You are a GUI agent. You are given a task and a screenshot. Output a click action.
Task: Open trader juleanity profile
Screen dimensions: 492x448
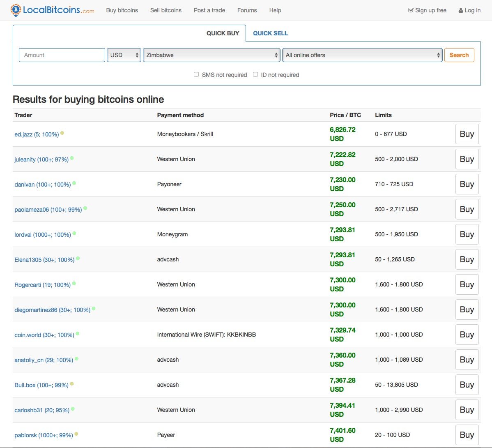point(41,159)
